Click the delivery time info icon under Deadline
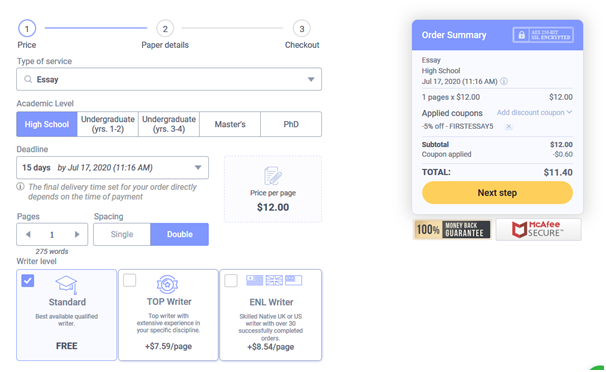The image size is (606, 372). click(20, 187)
